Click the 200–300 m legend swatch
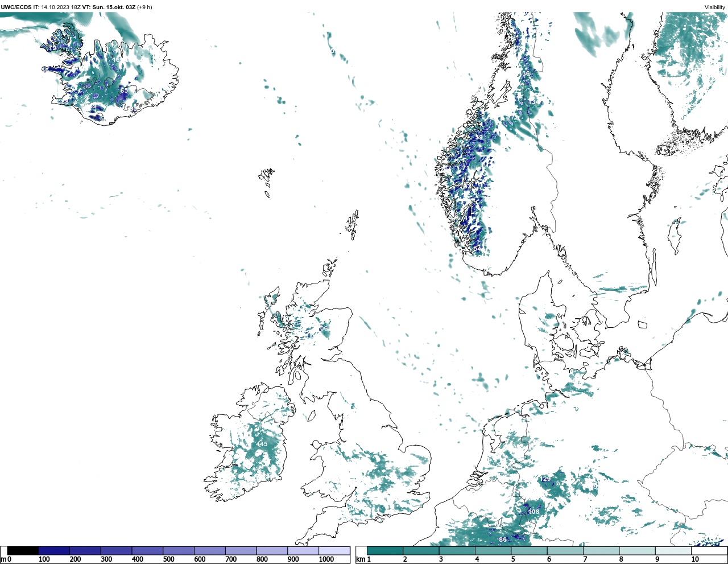Screen dimensions: 728x564 click(85, 550)
